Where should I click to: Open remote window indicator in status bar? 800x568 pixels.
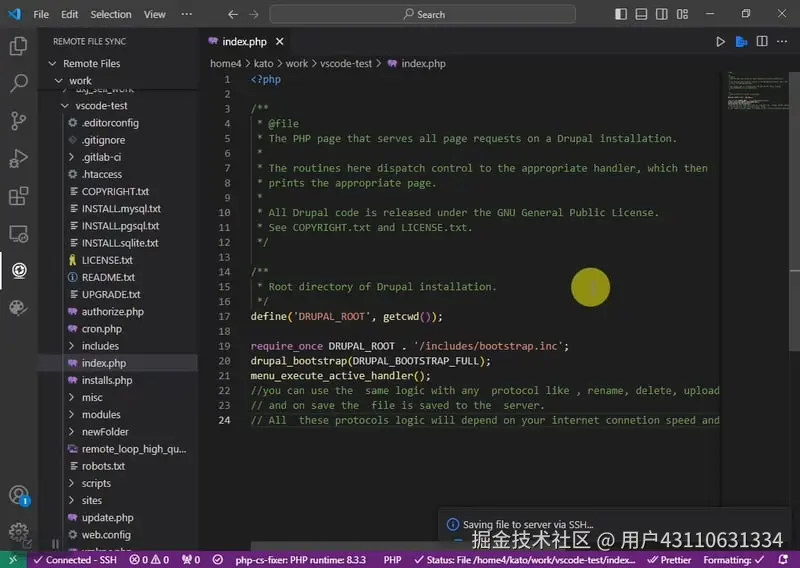[13, 560]
